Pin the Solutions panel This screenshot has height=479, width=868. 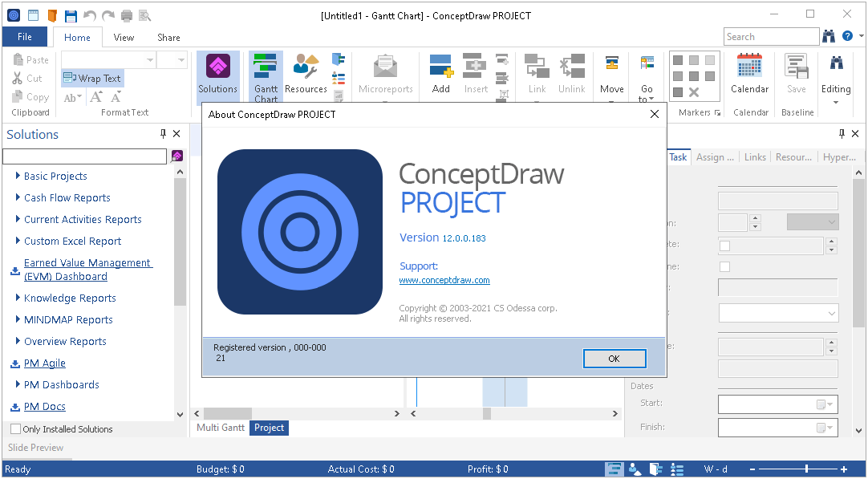(x=163, y=133)
